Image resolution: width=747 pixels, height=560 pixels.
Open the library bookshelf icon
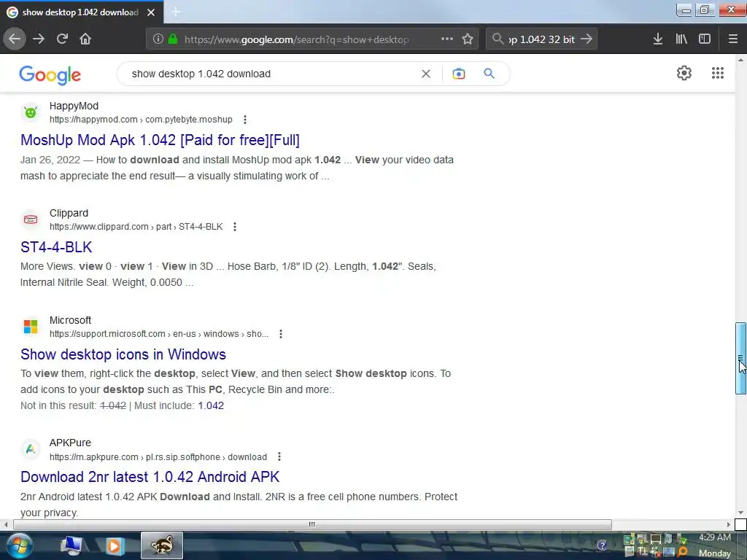pyautogui.click(x=681, y=39)
